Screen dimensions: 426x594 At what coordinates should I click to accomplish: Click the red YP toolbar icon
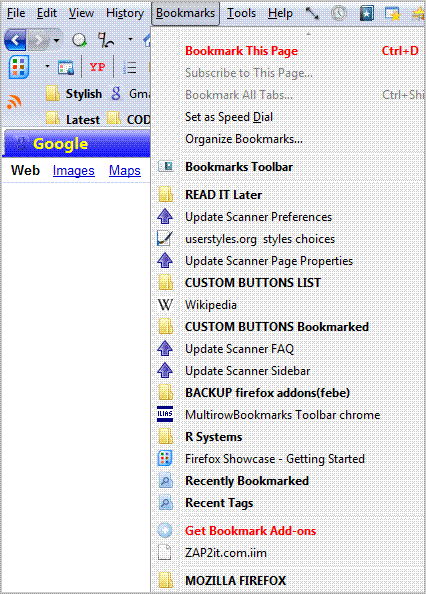97,67
